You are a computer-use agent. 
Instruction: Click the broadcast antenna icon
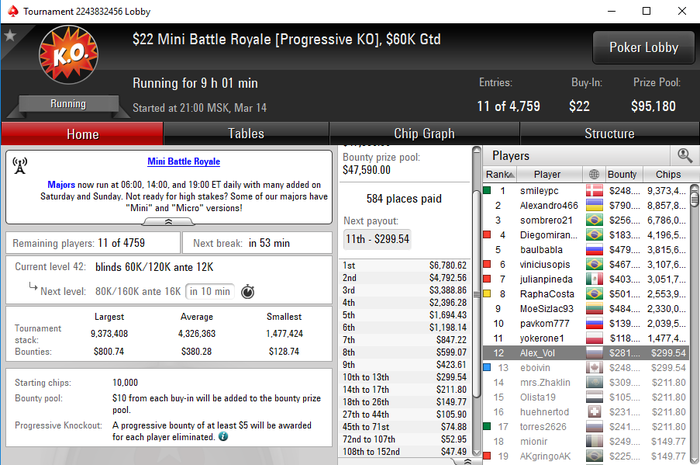coord(20,165)
